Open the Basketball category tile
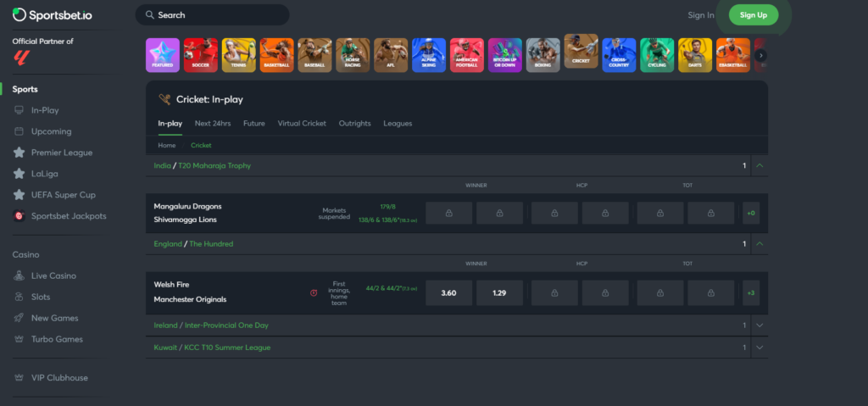This screenshot has width=868, height=406. 277,55
